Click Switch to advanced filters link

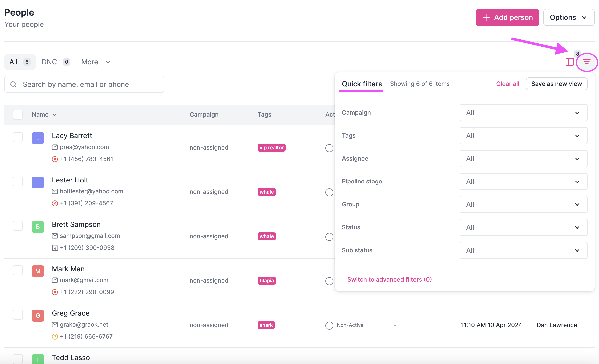pyautogui.click(x=389, y=279)
